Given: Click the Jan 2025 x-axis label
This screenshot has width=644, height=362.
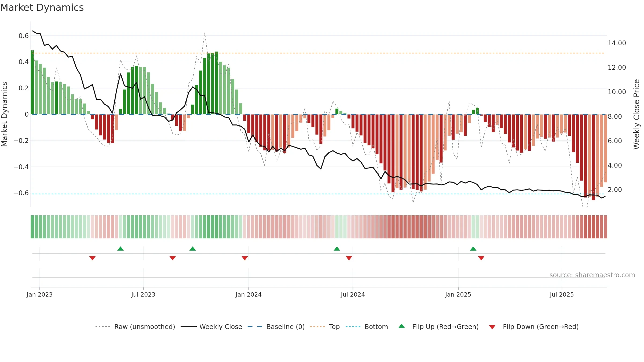Looking at the screenshot, I should (458, 294).
